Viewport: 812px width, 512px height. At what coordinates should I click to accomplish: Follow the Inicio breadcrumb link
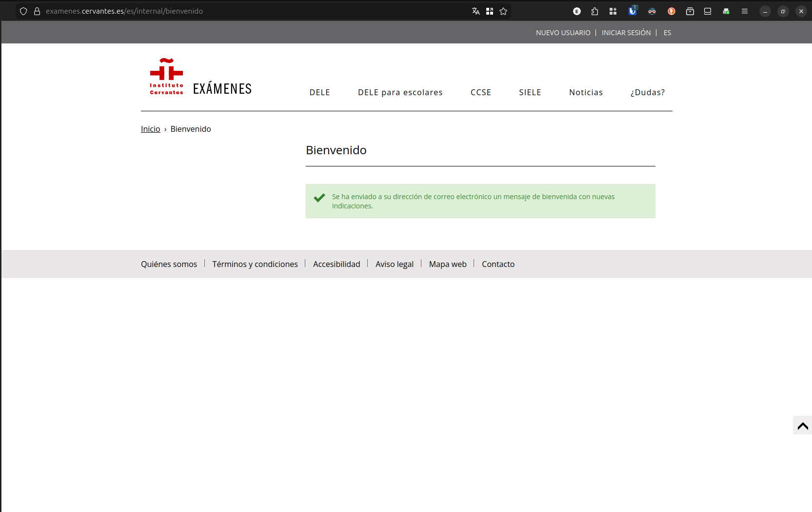(x=150, y=129)
